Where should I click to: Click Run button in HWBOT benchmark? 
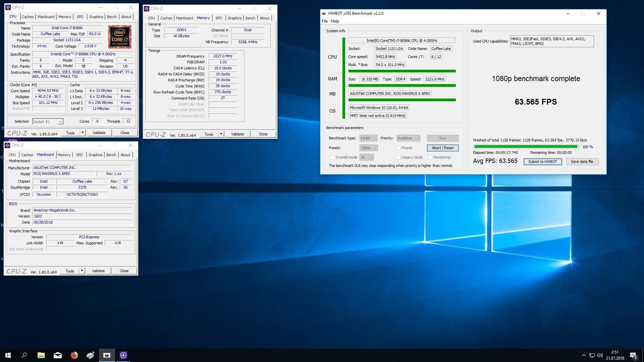tap(442, 138)
